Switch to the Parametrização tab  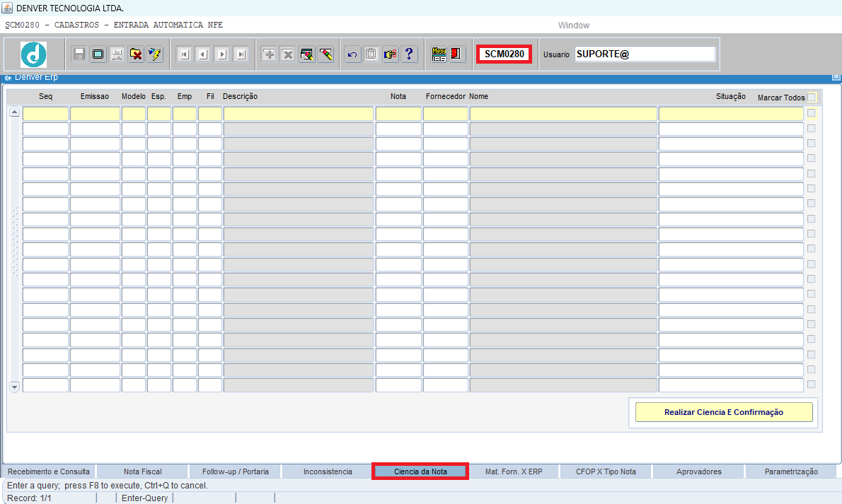791,471
